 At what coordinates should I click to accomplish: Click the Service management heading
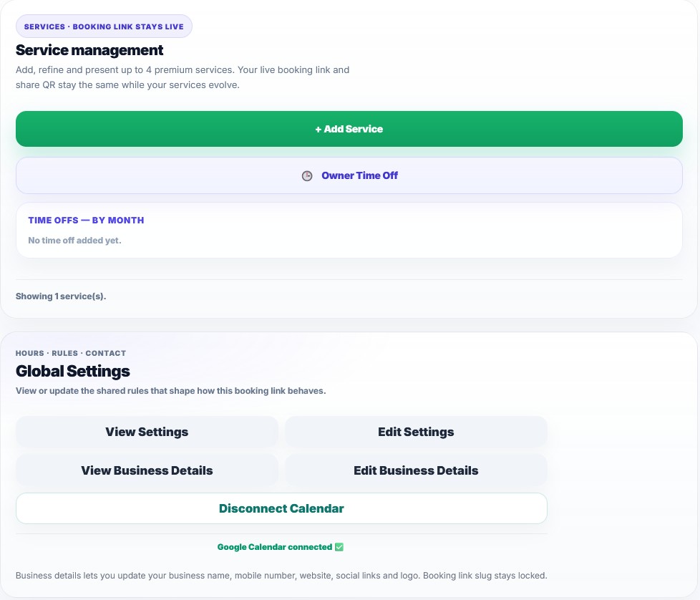point(89,50)
